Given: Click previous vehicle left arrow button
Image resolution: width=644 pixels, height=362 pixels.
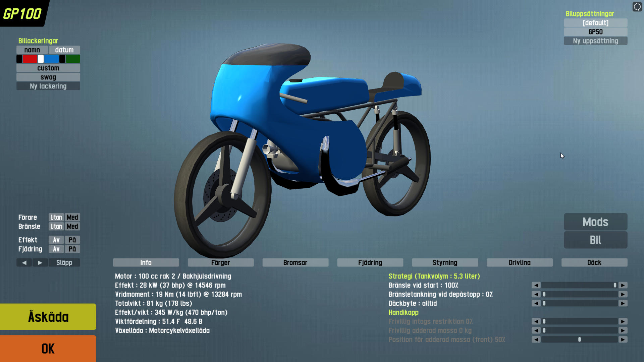Looking at the screenshot, I should pos(24,263).
